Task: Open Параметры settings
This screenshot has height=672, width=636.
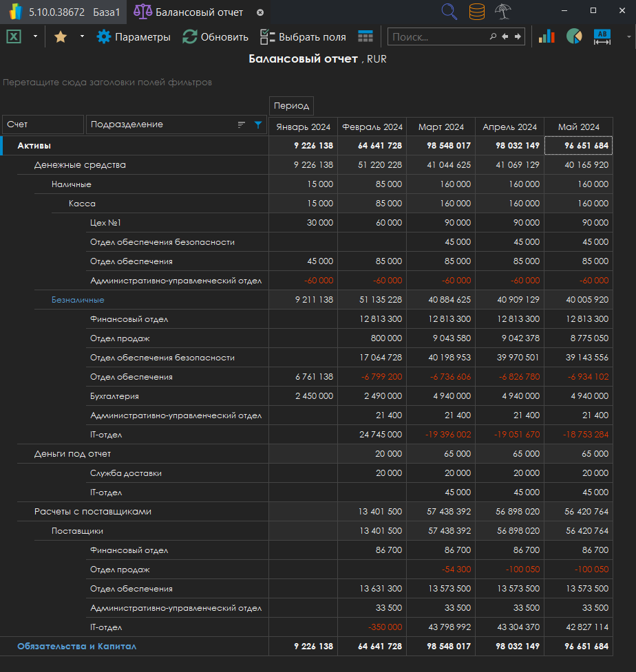Action: tap(134, 37)
